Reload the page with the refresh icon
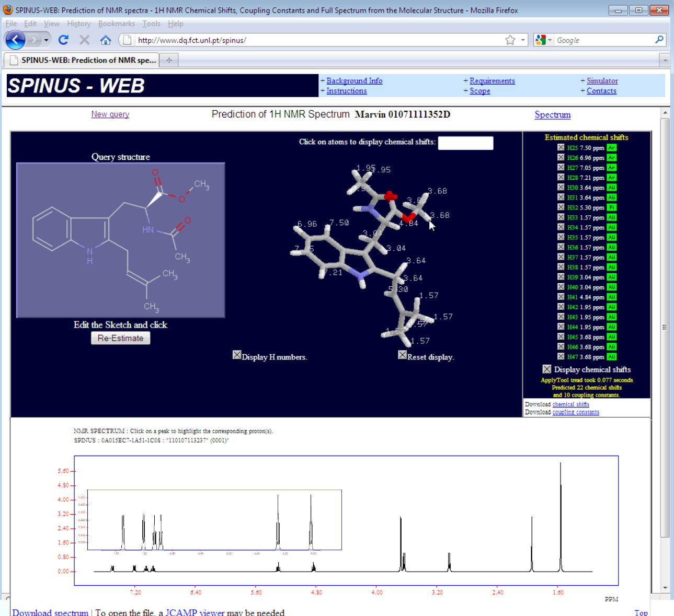This screenshot has height=616, width=674. pyautogui.click(x=64, y=40)
